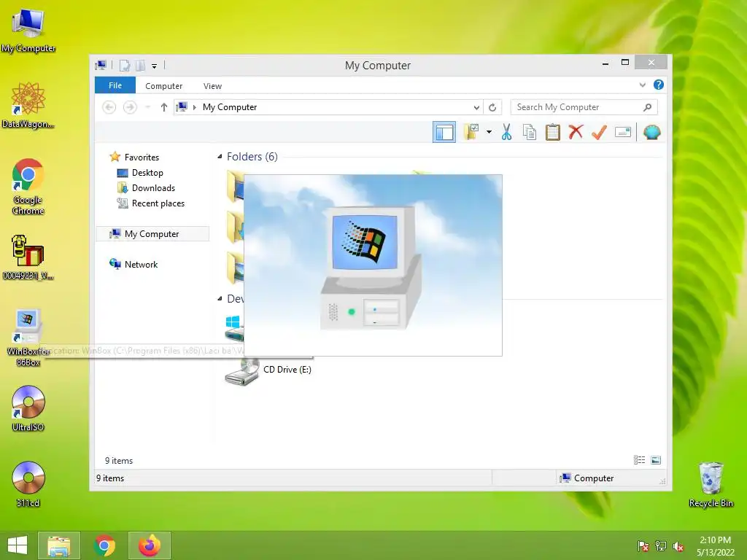Select Network in the navigation pane

[x=141, y=264]
